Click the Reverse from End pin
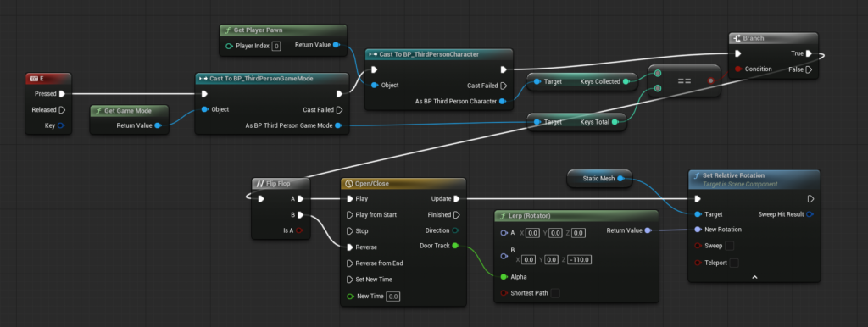 coord(350,263)
